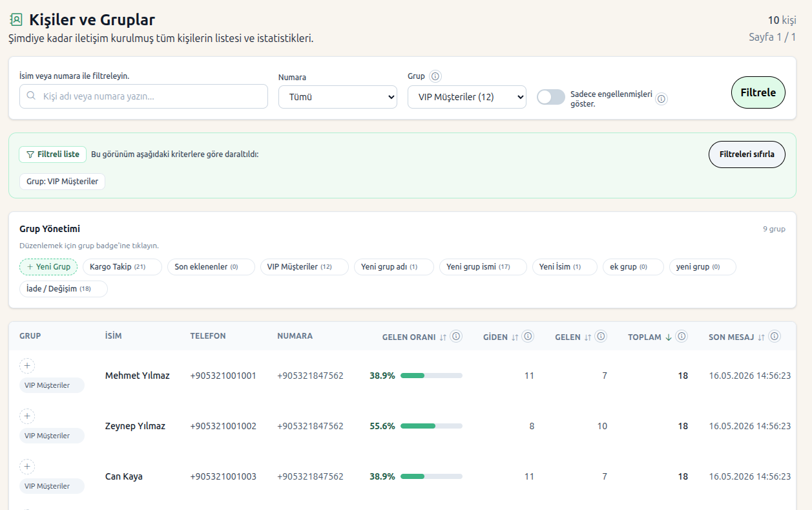Sort by Gelen Oranı using sort arrows

pos(442,337)
